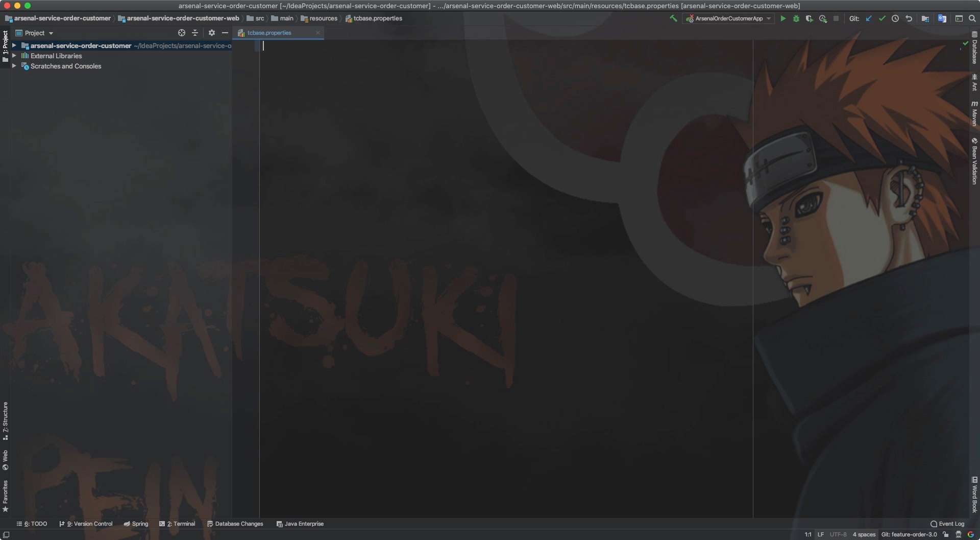Change LF line separator in status bar

click(x=820, y=534)
